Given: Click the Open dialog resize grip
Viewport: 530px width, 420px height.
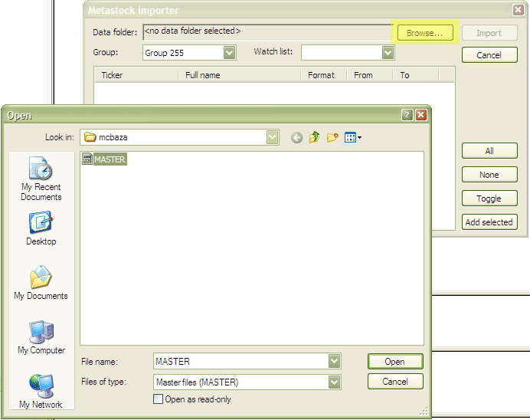Looking at the screenshot, I should [x=424, y=412].
